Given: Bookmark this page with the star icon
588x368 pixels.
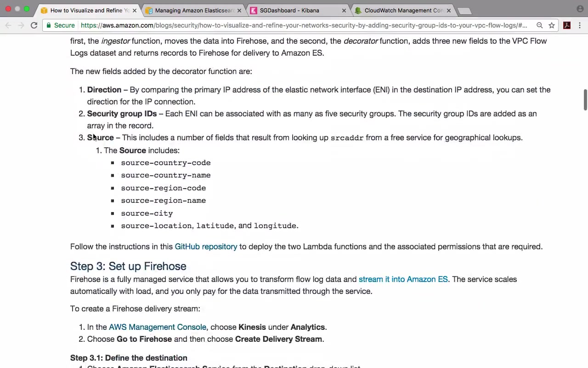Looking at the screenshot, I should [x=552, y=25].
